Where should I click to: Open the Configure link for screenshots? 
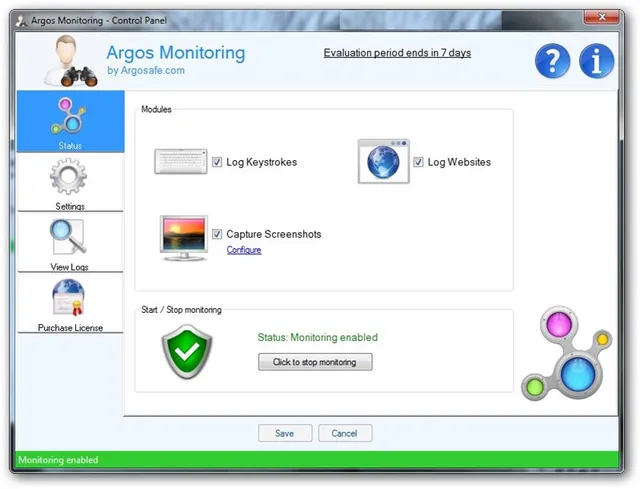tap(244, 250)
